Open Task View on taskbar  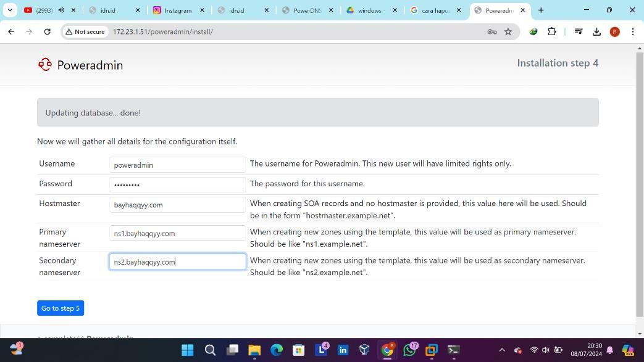(232, 350)
